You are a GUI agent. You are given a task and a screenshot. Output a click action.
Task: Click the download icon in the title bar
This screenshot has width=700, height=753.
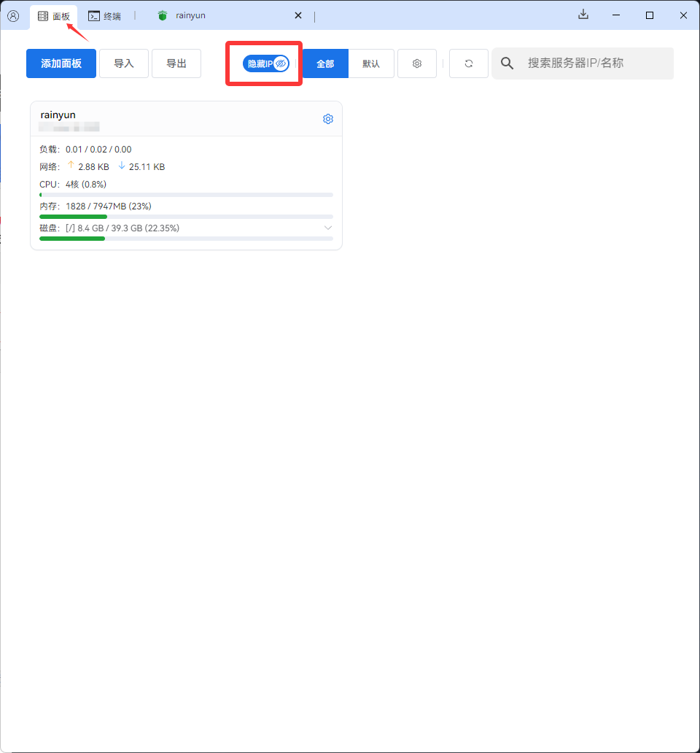pyautogui.click(x=583, y=15)
